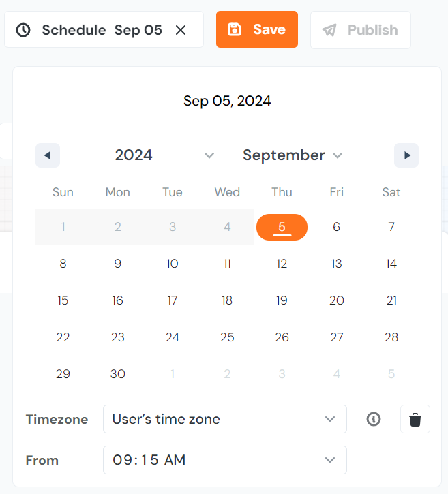Click the timezone info icon
Image resolution: width=448 pixels, height=494 pixels.
click(x=374, y=419)
